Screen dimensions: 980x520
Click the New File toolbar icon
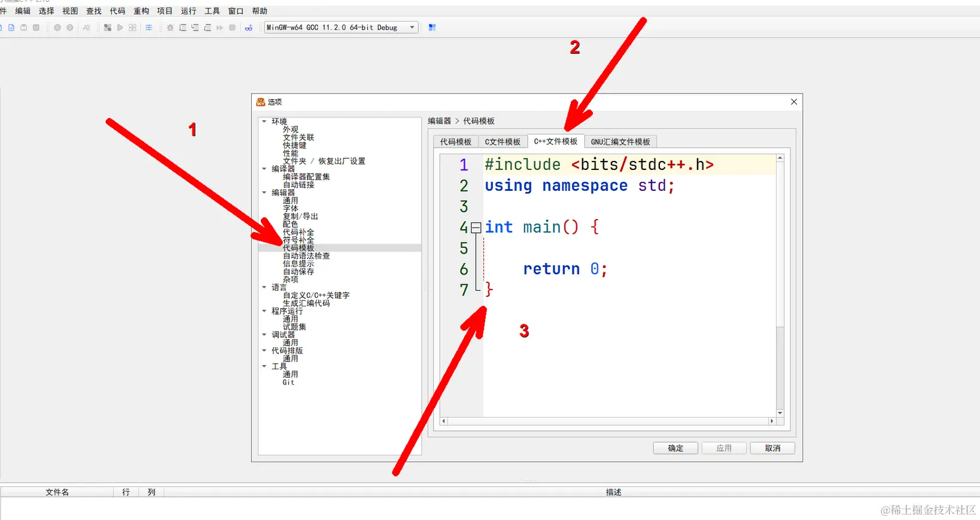coord(11,28)
